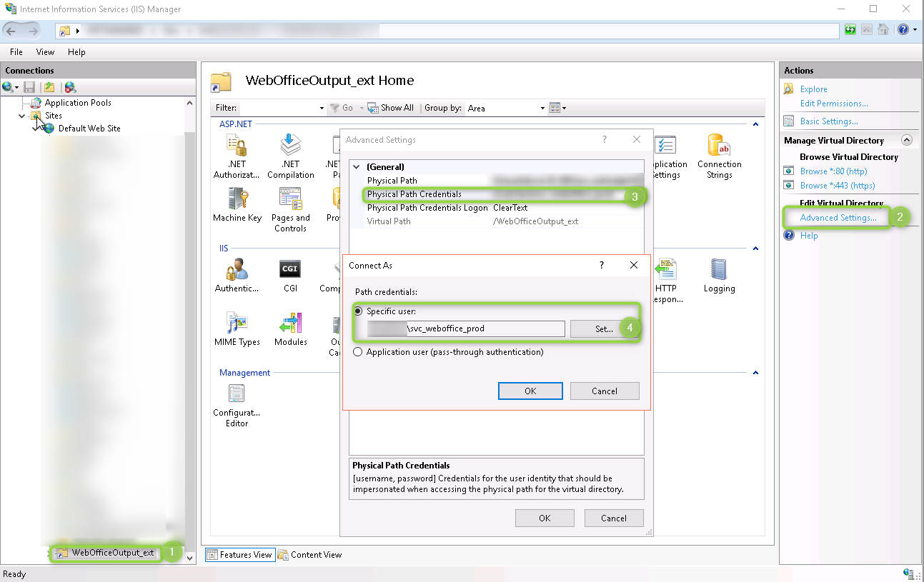The height and width of the screenshot is (582, 924).
Task: Collapse the Sites node in Connections tree
Action: (x=22, y=115)
